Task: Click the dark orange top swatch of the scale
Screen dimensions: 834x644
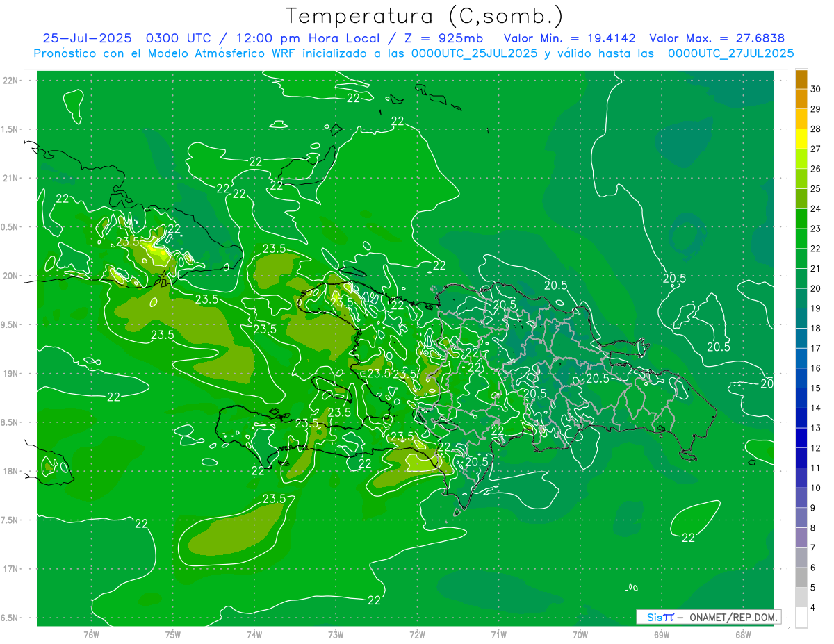Action: point(801,79)
